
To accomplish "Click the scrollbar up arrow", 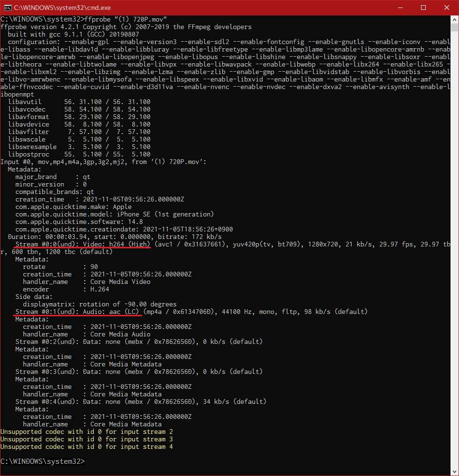I will pos(454,19).
